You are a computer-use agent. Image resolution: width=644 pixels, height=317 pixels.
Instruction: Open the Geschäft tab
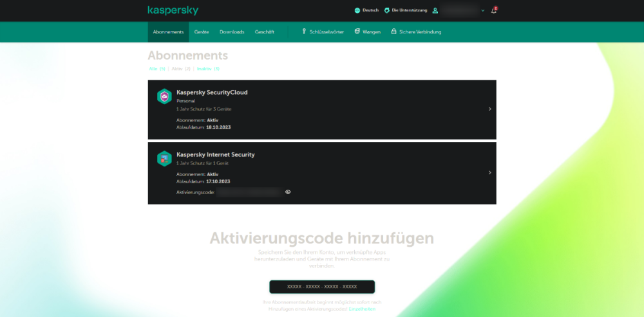pos(265,32)
